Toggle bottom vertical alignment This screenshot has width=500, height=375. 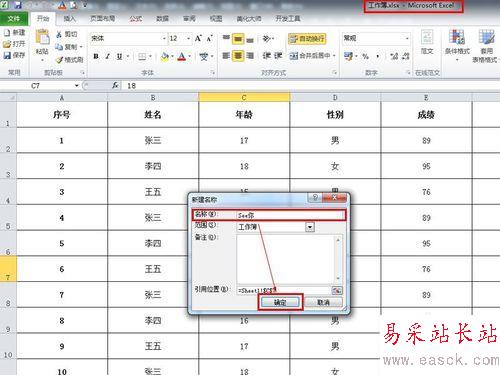pyautogui.click(x=250, y=39)
